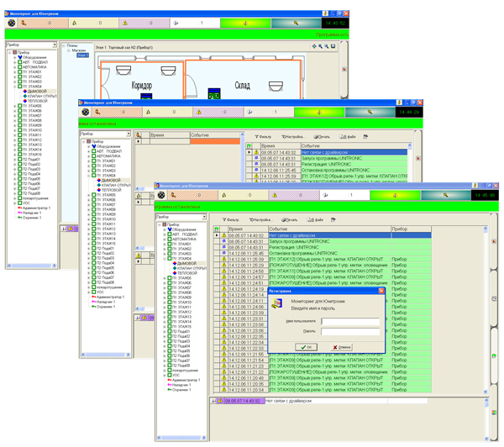Click the Имя пользователя input field
504x447 pixels.
click(349, 321)
